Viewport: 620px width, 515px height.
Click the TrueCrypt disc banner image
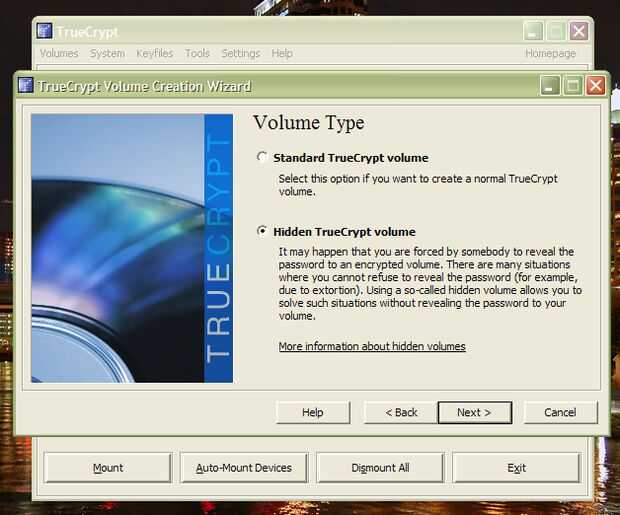click(x=132, y=248)
